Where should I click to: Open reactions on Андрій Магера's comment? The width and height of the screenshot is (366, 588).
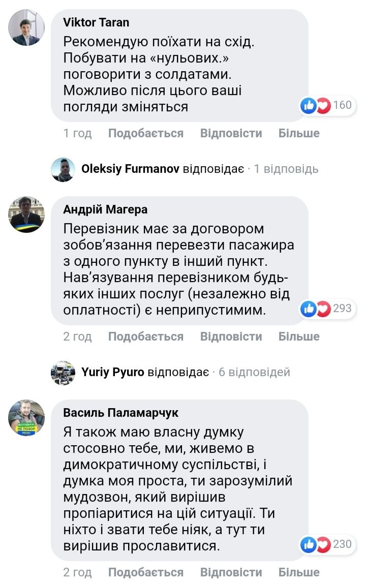tap(327, 308)
